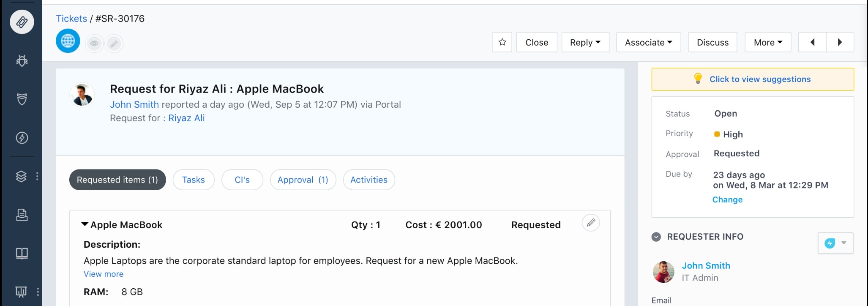Click to view suggestions link
The width and height of the screenshot is (868, 306).
760,79
